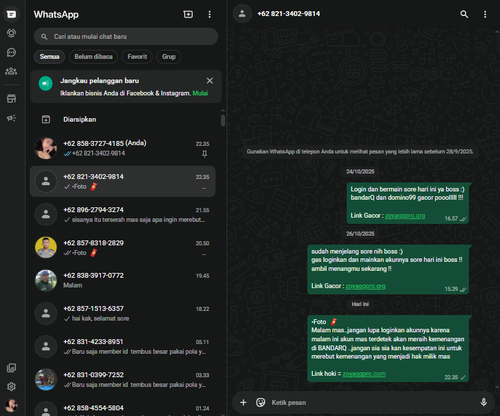
Task: Open the emoji picker icon
Action: (x=260, y=402)
